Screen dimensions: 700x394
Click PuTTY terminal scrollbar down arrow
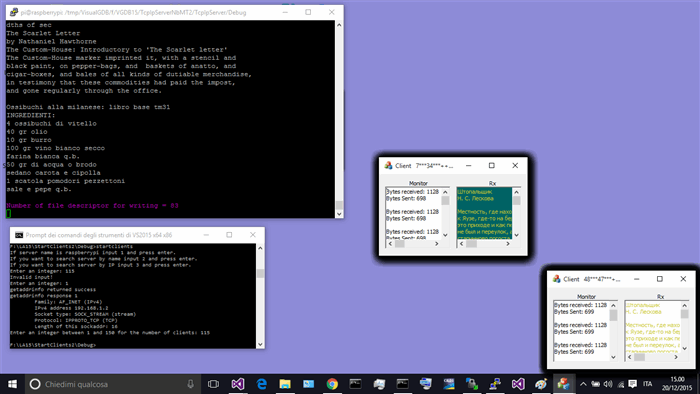pyautogui.click(x=339, y=214)
